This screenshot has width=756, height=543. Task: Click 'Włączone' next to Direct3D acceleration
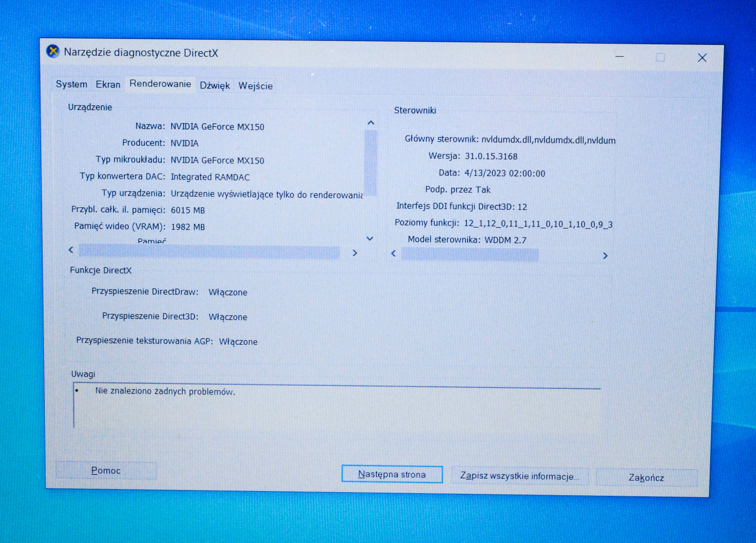pos(228,317)
